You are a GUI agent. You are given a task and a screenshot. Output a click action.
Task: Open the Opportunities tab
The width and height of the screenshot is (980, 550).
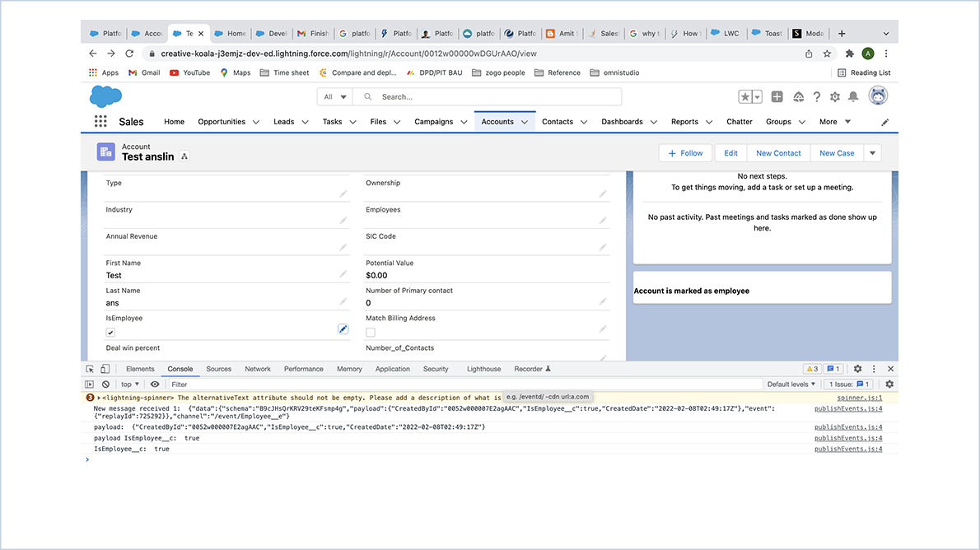click(x=222, y=121)
